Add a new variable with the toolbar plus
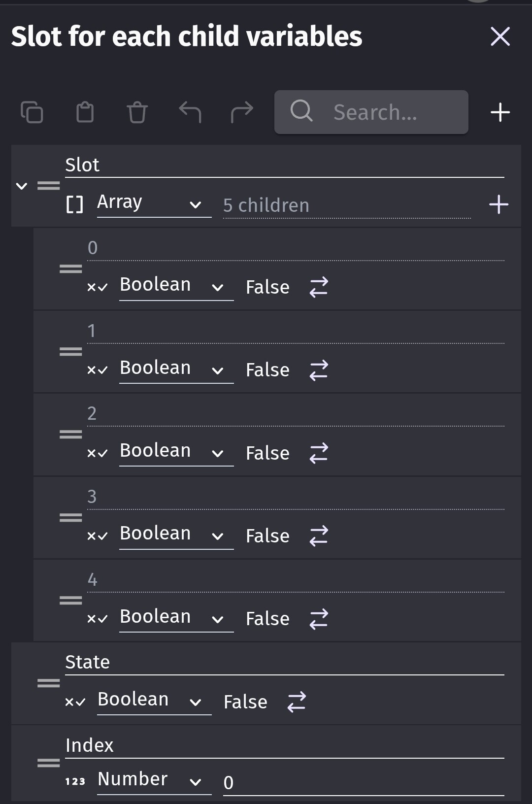This screenshot has height=804, width=532. click(x=500, y=112)
